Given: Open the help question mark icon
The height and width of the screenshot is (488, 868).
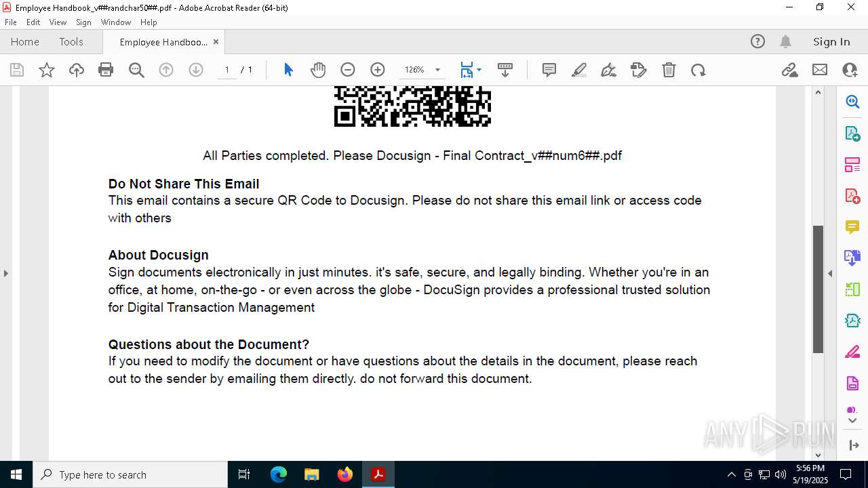Looking at the screenshot, I should tap(757, 41).
